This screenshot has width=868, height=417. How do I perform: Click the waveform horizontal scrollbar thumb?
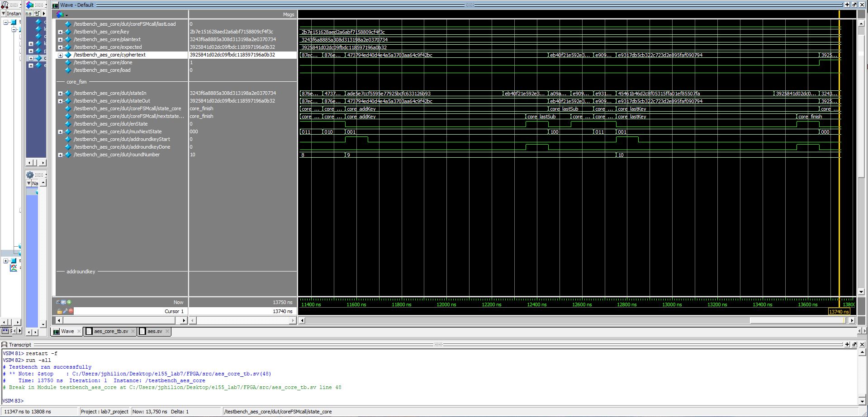797,320
